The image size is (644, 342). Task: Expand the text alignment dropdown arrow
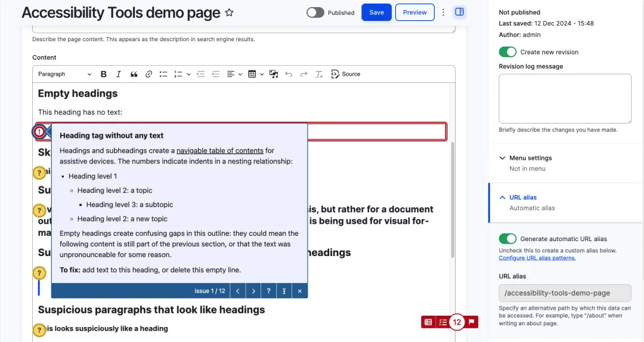(x=240, y=74)
